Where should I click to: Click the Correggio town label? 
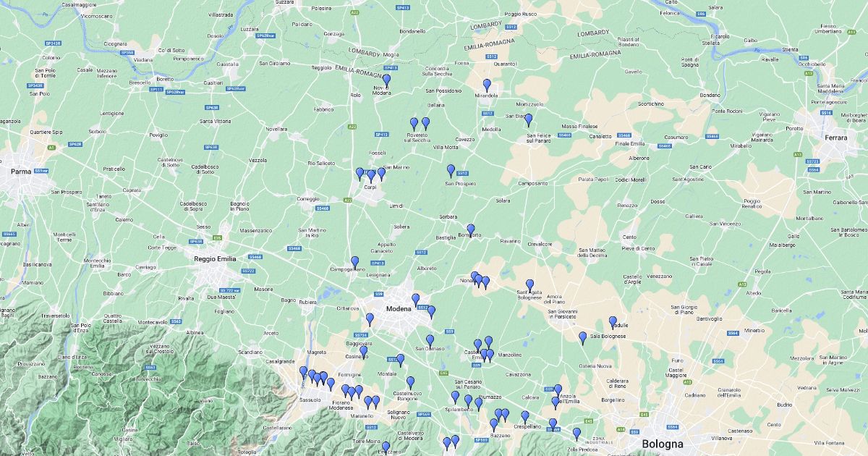[x=307, y=198]
